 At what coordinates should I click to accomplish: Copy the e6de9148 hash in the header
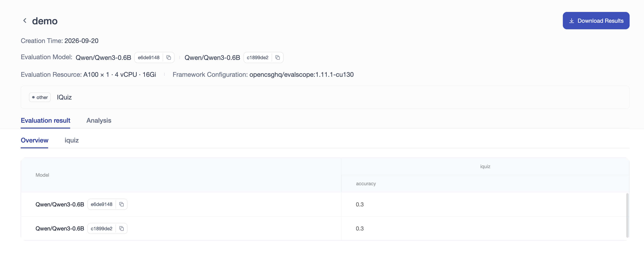coord(169,58)
